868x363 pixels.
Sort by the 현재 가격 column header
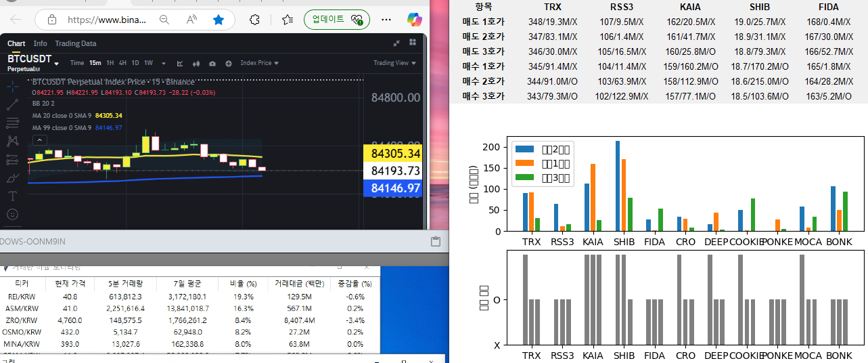coord(70,284)
